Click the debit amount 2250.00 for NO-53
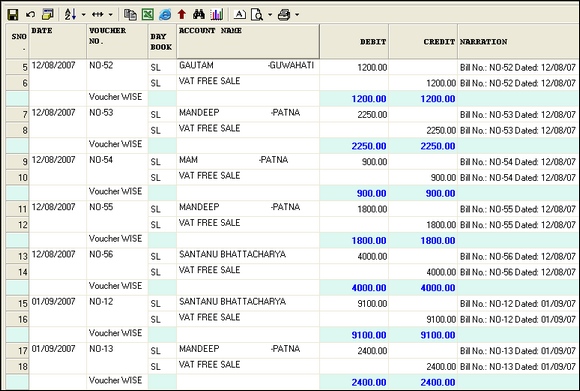The image size is (580, 391). pyautogui.click(x=372, y=115)
